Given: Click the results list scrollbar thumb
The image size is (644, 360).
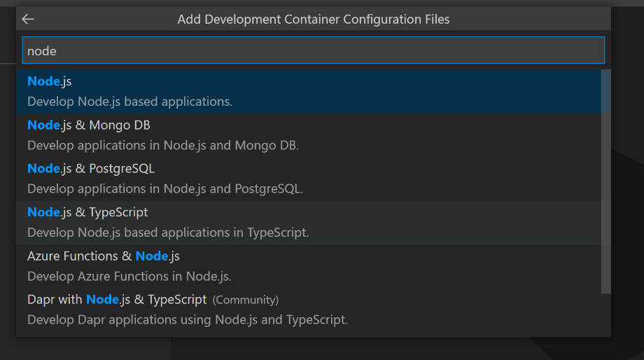Looking at the screenshot, I should coord(605,181).
